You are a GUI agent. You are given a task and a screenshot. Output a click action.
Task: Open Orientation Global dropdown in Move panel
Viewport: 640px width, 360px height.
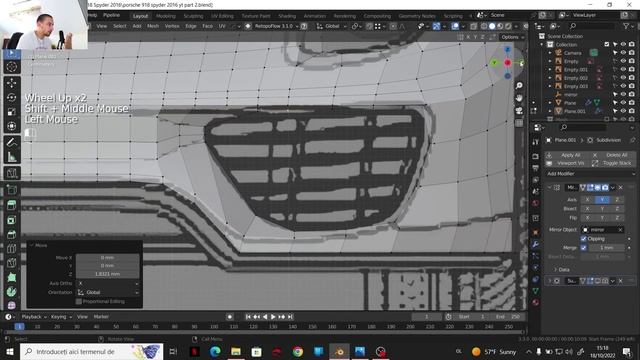click(x=108, y=292)
